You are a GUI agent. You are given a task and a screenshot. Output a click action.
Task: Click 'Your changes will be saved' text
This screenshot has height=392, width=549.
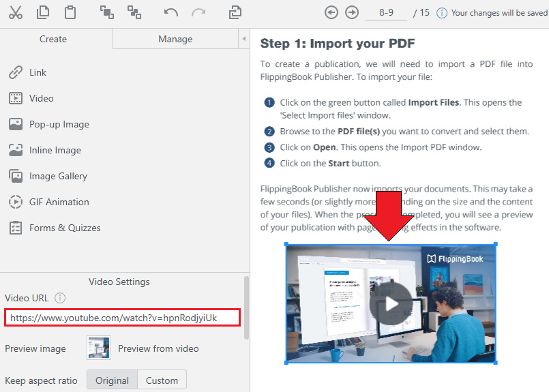coord(499,13)
